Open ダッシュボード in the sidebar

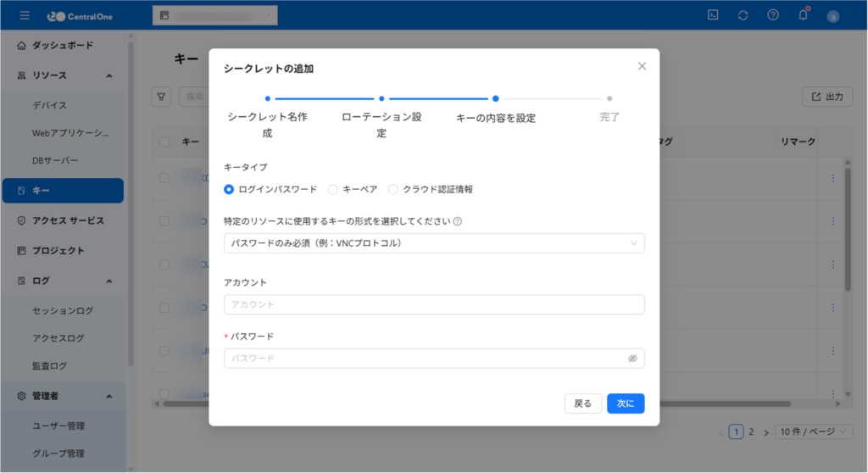coord(63,46)
